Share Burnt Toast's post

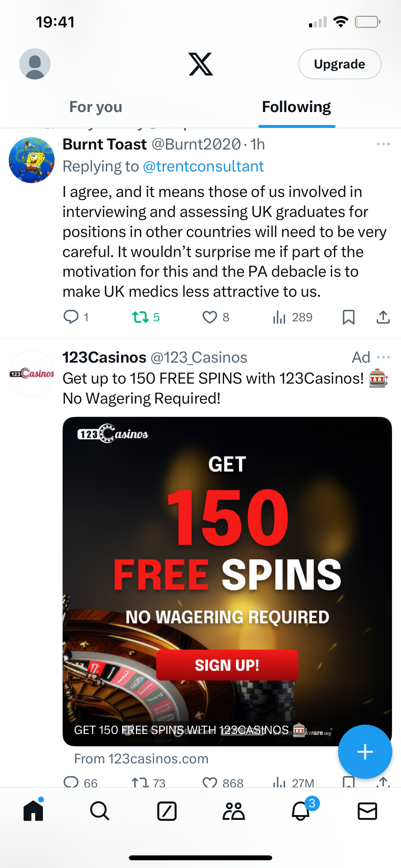click(x=383, y=317)
